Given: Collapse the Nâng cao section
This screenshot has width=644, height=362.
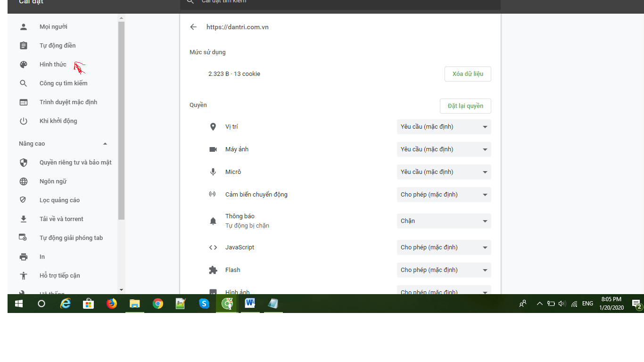Looking at the screenshot, I should (105, 144).
